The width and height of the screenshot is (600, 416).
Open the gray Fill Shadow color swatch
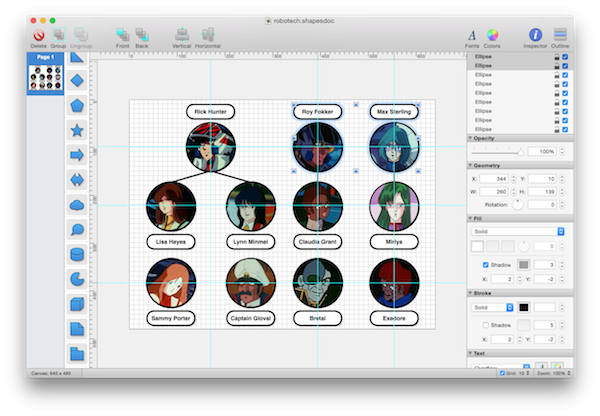pos(524,265)
